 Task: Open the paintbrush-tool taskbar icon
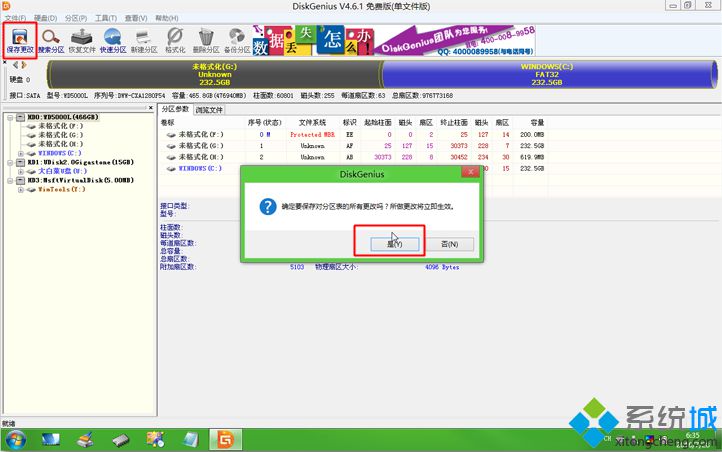[x=85, y=440]
